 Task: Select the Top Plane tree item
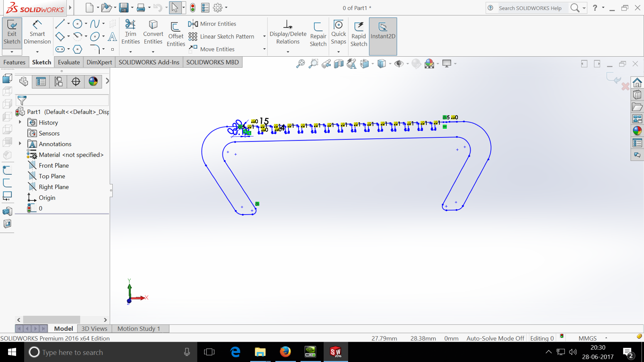(52, 176)
